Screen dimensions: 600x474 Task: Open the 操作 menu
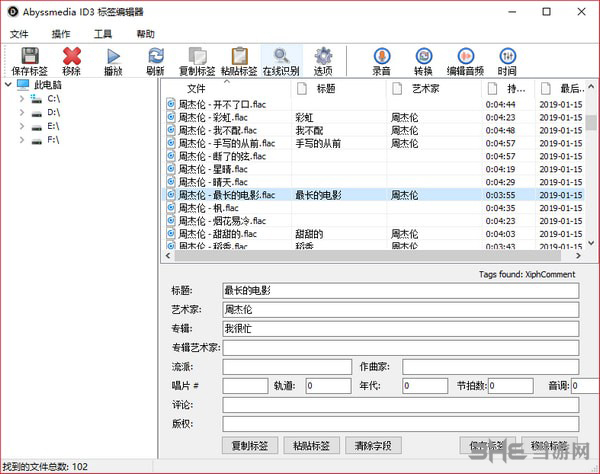tap(61, 34)
